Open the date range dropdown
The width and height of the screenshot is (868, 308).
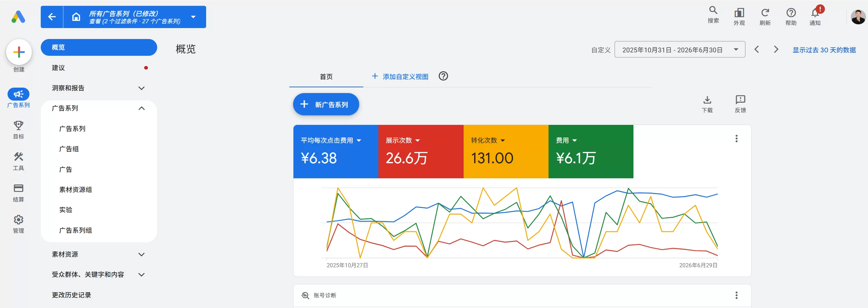pos(680,50)
